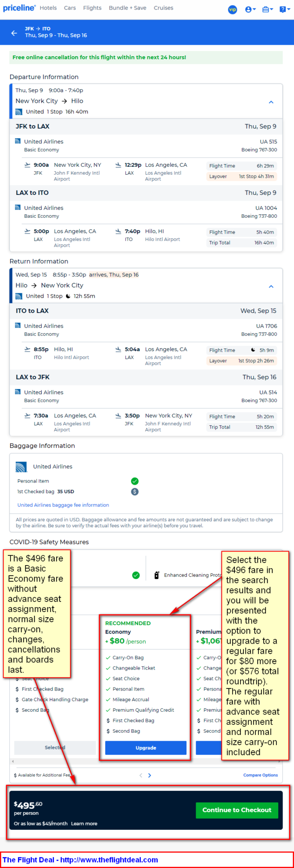Click the 1st Checked bag dollar icon
294x868 pixels.
click(135, 491)
